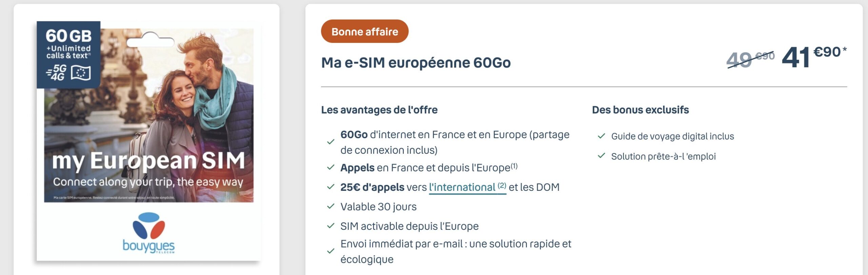Click checkmark beside Guide de voyage digital
Image resolution: width=868 pixels, height=275 pixels.
point(601,136)
